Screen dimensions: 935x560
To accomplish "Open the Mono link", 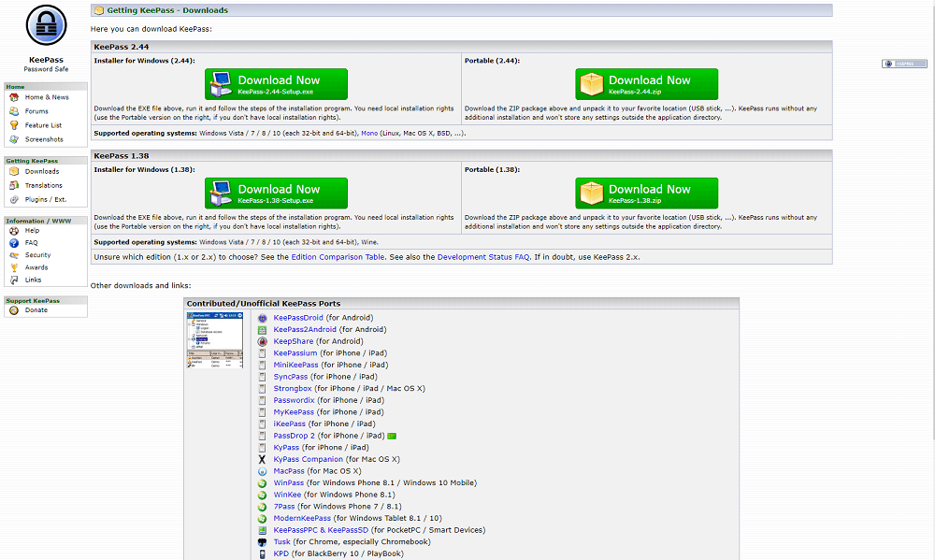I will 369,133.
